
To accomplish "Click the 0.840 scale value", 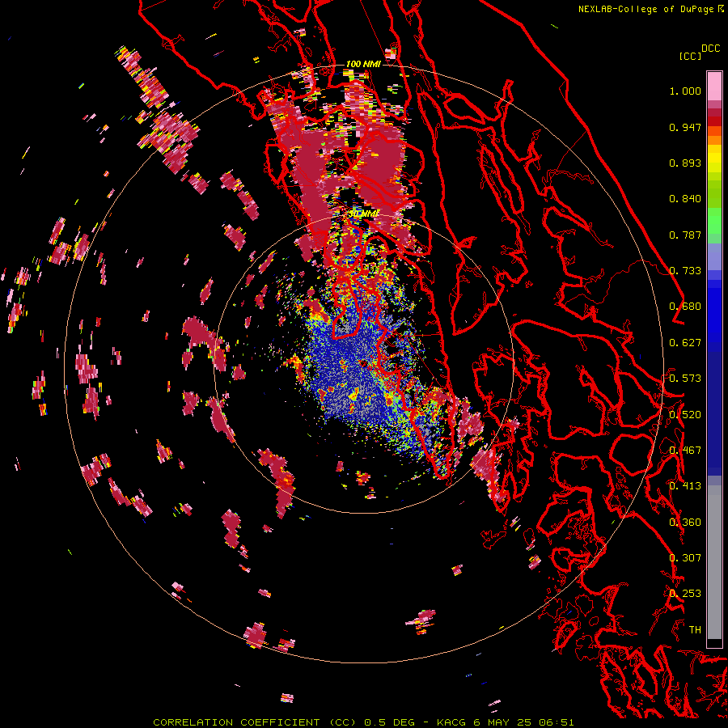I will (685, 199).
